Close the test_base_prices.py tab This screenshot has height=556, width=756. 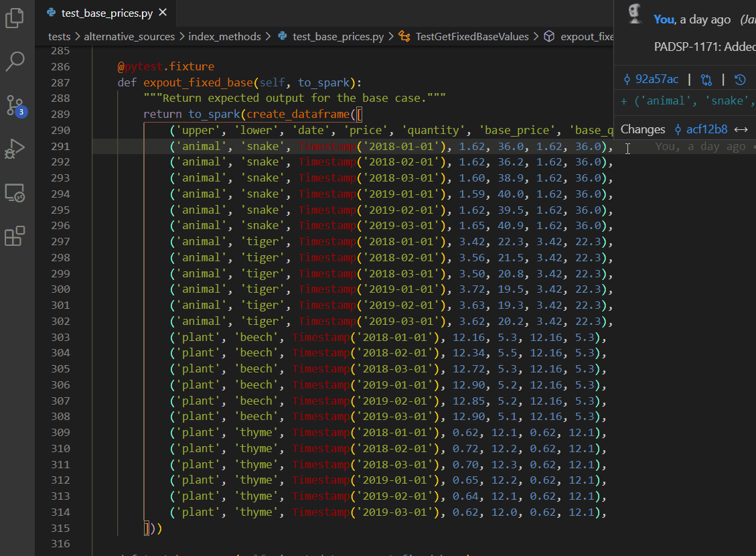pos(163,13)
